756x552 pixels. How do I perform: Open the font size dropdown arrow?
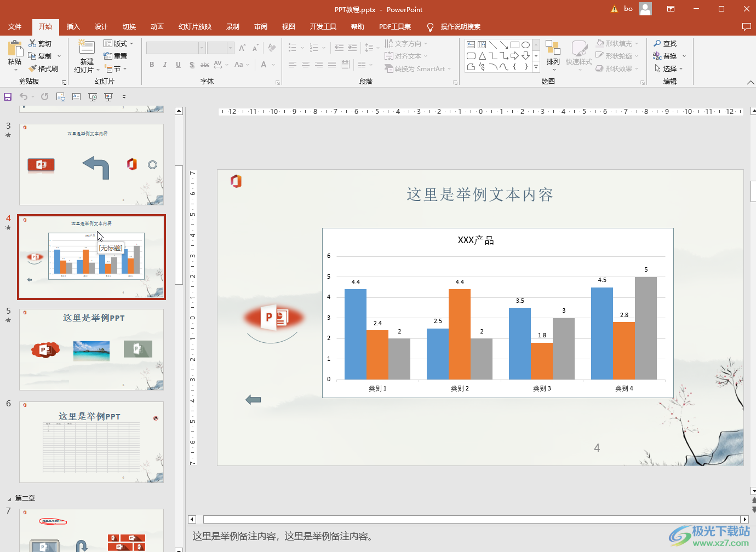tap(231, 48)
